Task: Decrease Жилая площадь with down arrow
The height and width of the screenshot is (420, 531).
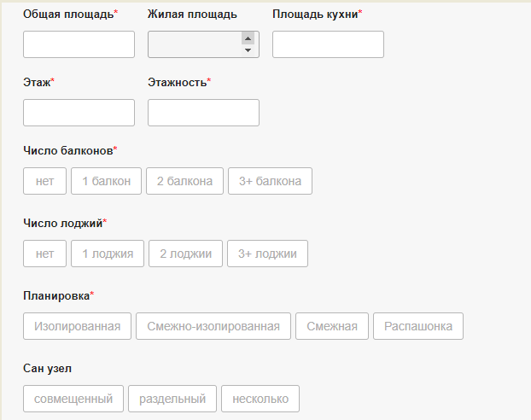Action: [248, 50]
